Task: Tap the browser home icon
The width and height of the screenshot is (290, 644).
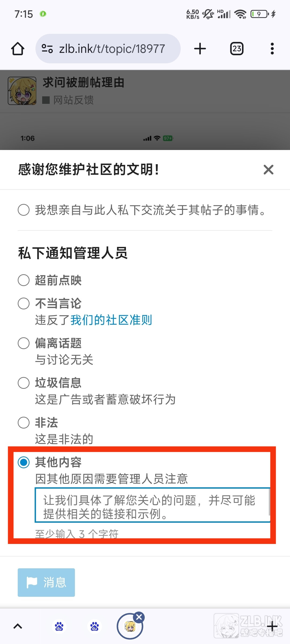Action: (x=18, y=49)
